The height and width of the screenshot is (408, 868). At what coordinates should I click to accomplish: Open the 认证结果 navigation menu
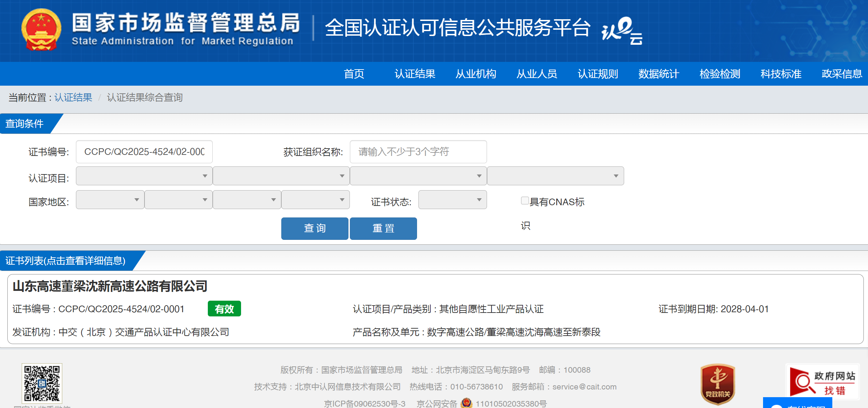[415, 74]
